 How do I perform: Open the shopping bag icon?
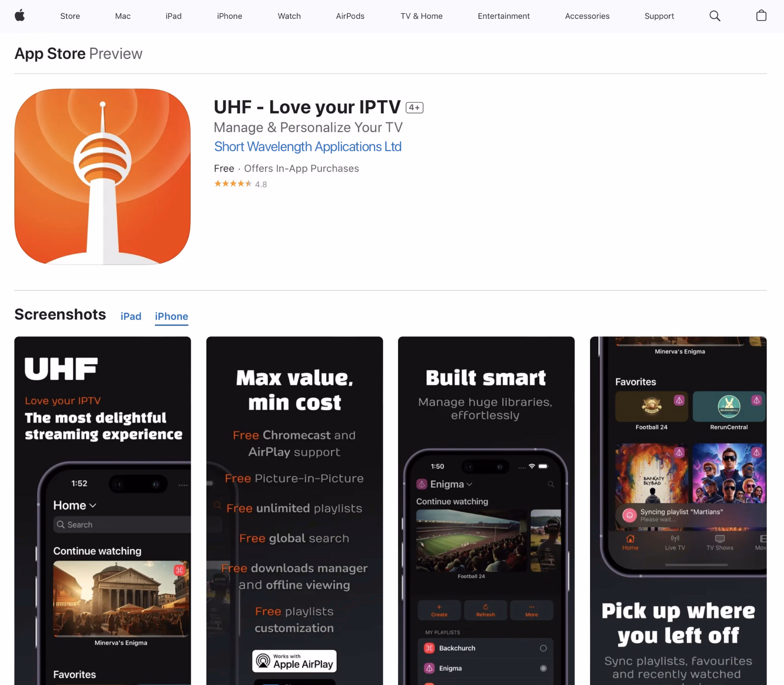click(761, 16)
